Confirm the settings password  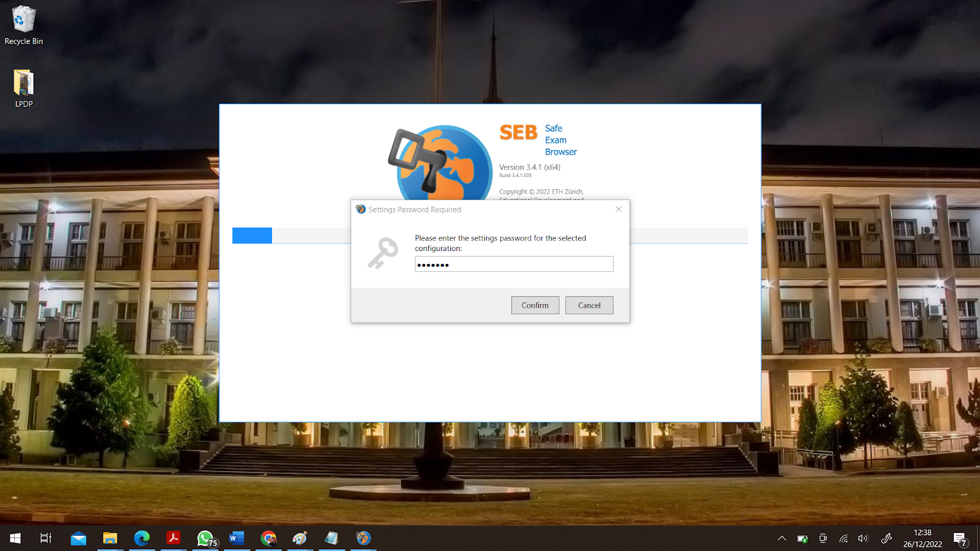pos(535,305)
